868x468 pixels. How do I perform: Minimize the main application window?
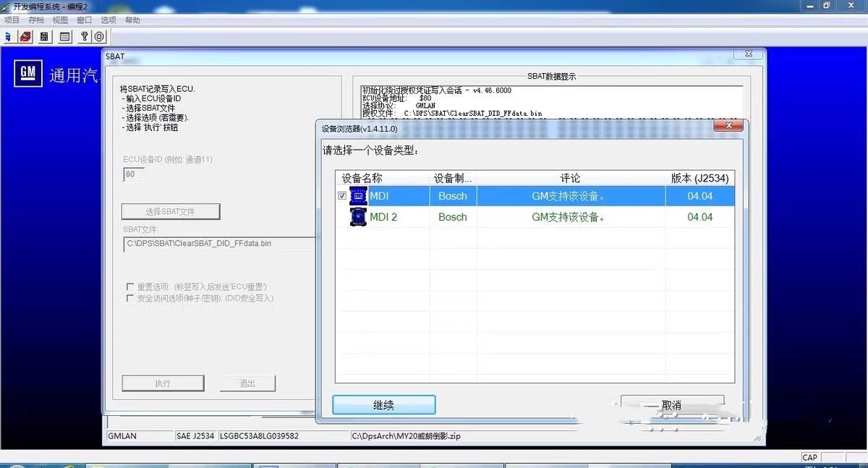point(810,5)
